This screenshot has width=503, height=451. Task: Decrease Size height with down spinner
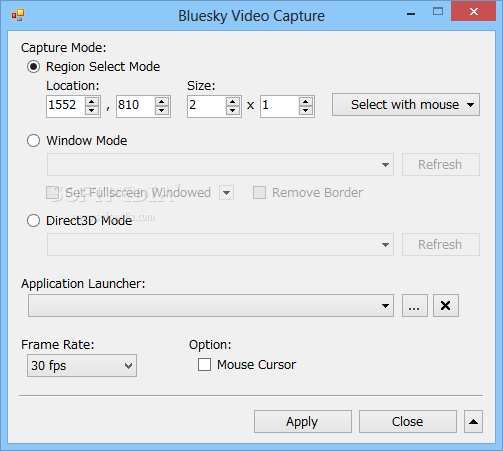point(306,111)
